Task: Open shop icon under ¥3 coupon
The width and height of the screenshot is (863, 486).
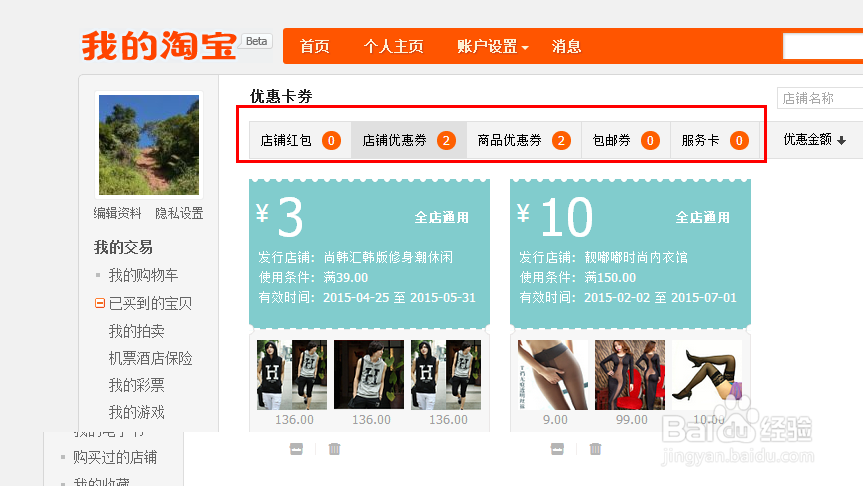Action: coord(296,449)
